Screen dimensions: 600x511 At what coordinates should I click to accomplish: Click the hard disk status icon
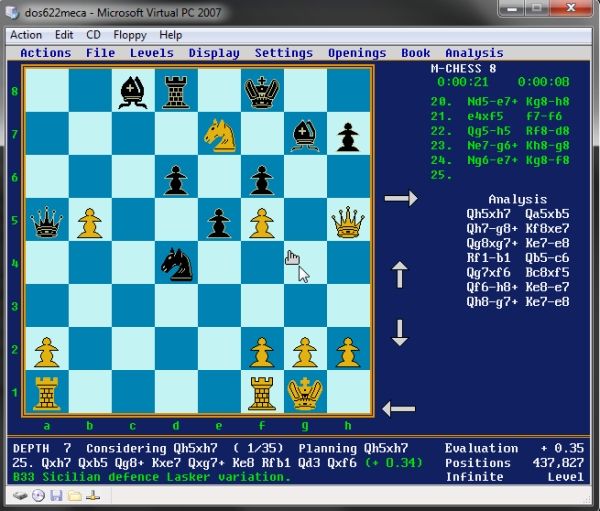[x=20, y=496]
